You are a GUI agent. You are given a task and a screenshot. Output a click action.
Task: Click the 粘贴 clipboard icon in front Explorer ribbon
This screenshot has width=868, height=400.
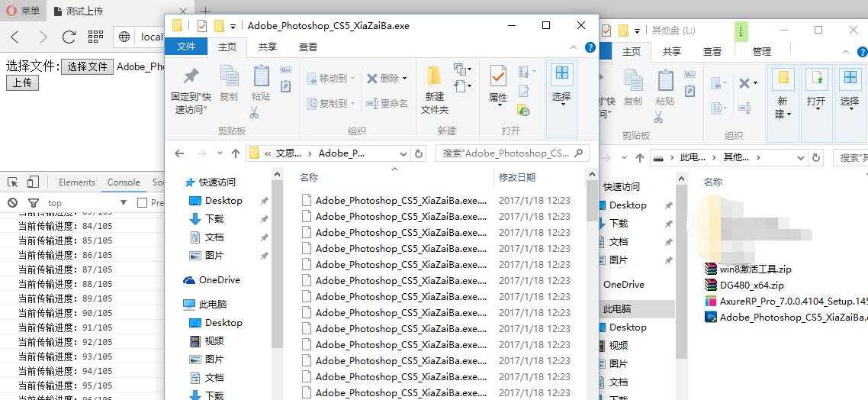pyautogui.click(x=261, y=76)
